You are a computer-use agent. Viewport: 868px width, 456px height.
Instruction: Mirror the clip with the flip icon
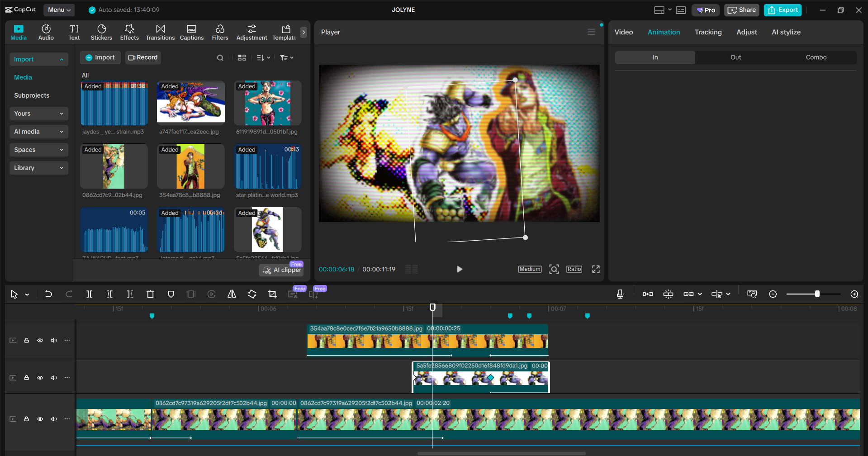(232, 294)
